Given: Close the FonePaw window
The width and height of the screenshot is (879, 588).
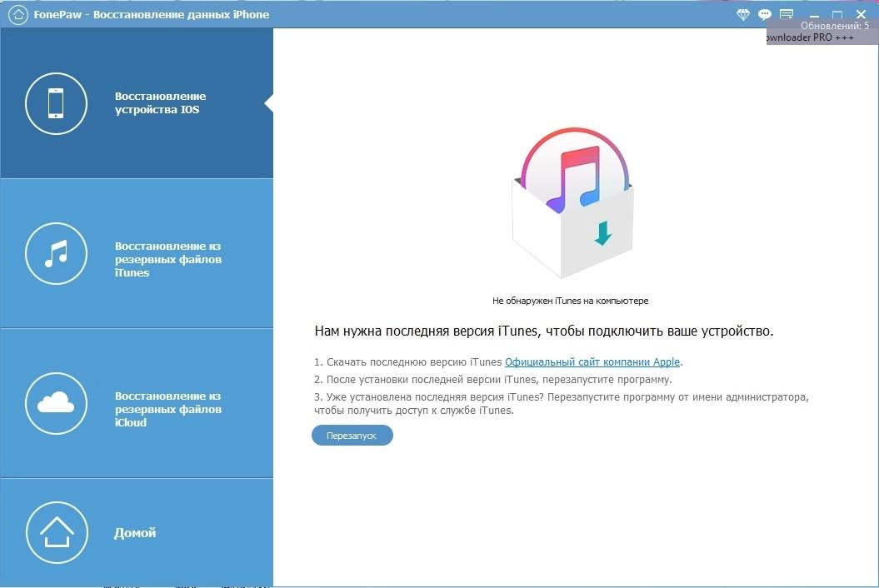Looking at the screenshot, I should pos(862,14).
